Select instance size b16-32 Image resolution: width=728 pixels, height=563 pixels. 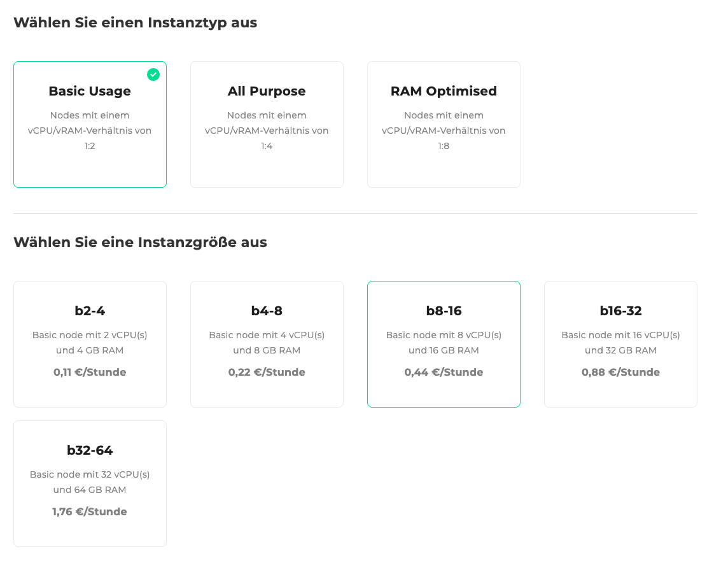click(620, 344)
